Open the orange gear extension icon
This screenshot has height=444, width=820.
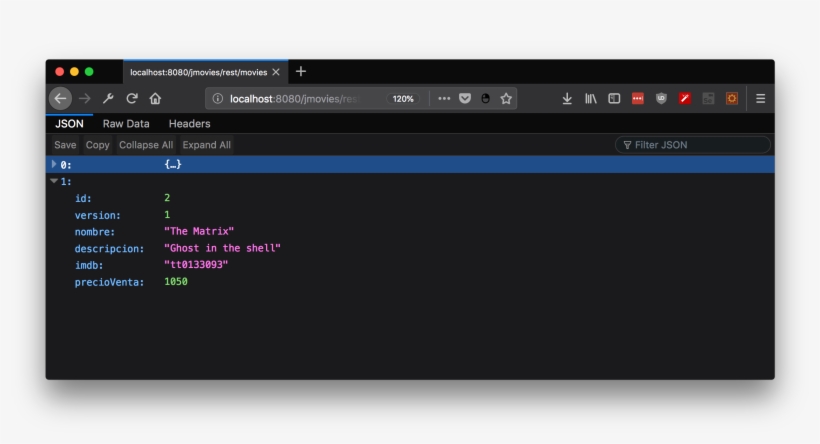732,98
